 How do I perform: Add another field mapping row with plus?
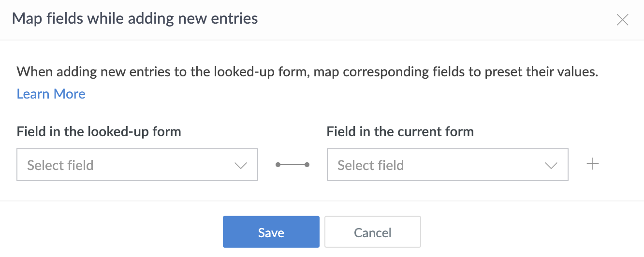point(592,164)
